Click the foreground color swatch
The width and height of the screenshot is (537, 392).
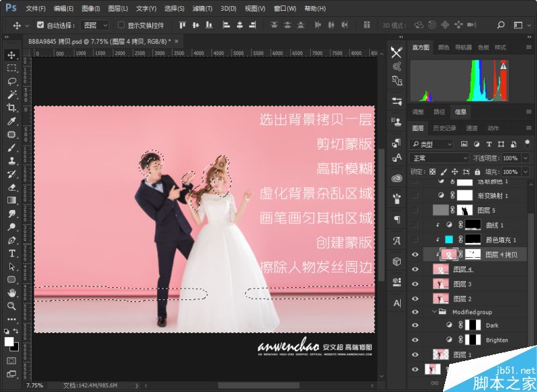(x=9, y=342)
